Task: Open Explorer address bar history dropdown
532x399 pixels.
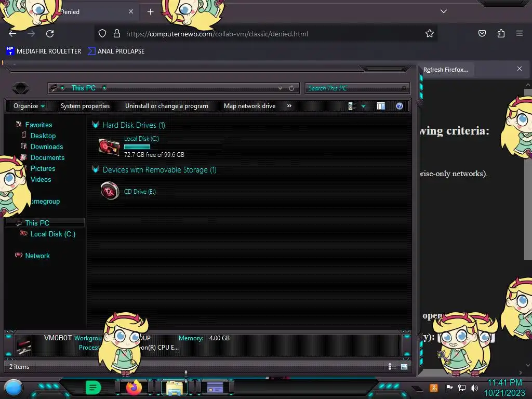Action: [280, 88]
